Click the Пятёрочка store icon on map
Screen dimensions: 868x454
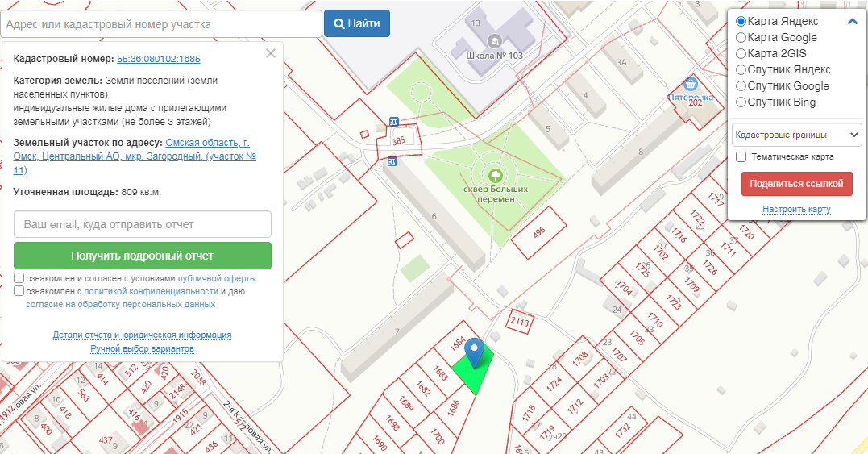pyautogui.click(x=690, y=83)
